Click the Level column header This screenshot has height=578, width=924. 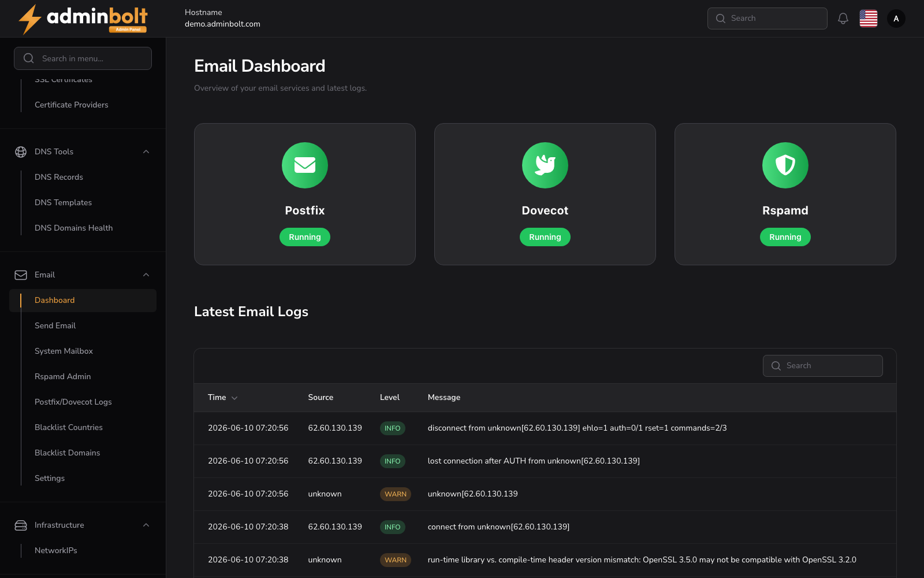click(390, 397)
